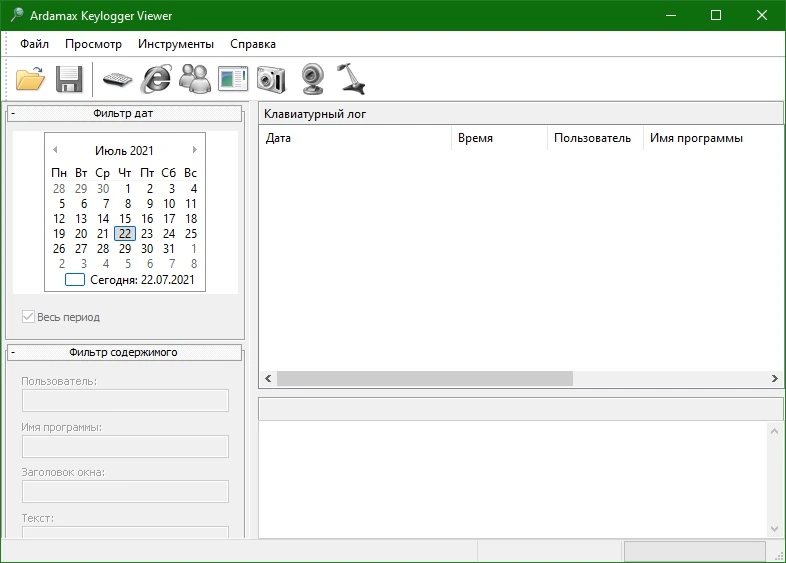This screenshot has height=563, width=786.
Task: Click the horizontal scrollbar thumb in log list
Action: pyautogui.click(x=425, y=379)
